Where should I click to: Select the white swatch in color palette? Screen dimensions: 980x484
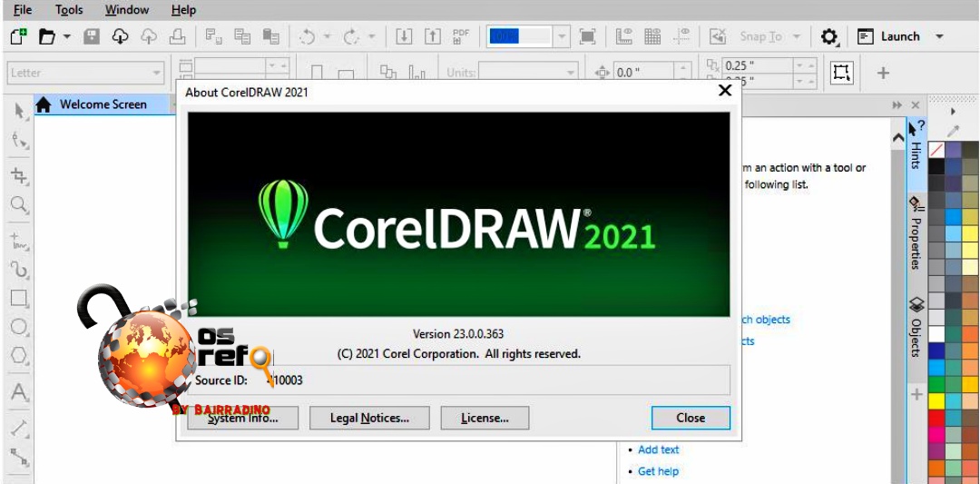tap(936, 334)
